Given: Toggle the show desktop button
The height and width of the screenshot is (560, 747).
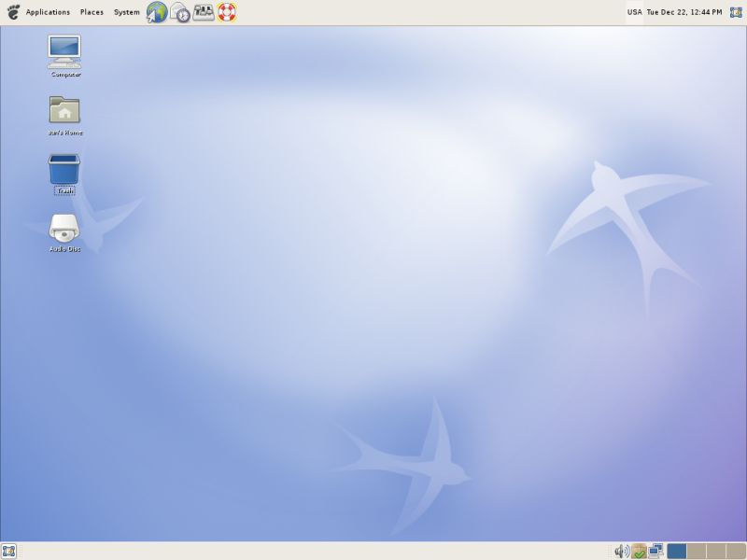Looking at the screenshot, I should pos(8,552).
